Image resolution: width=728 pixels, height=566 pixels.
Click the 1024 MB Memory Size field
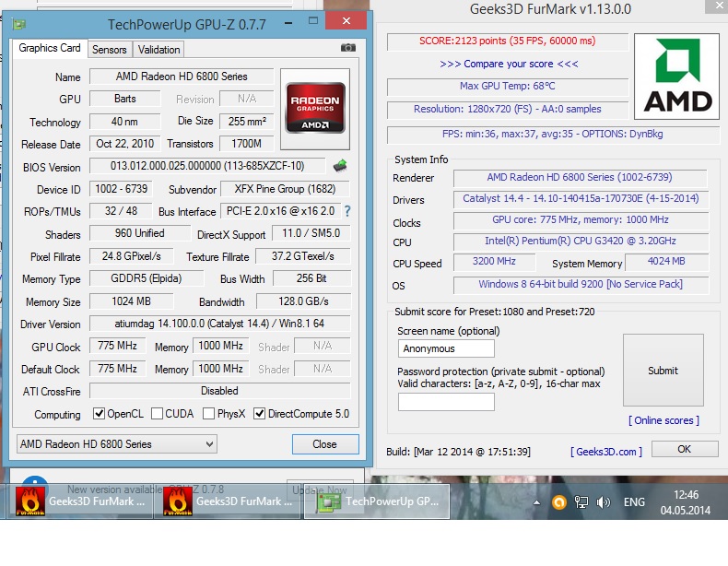(132, 301)
